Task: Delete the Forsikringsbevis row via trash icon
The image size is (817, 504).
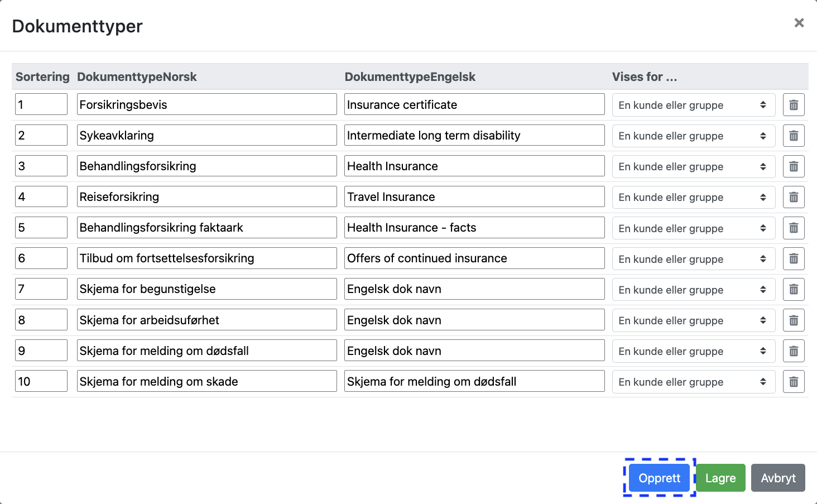Action: coord(793,105)
